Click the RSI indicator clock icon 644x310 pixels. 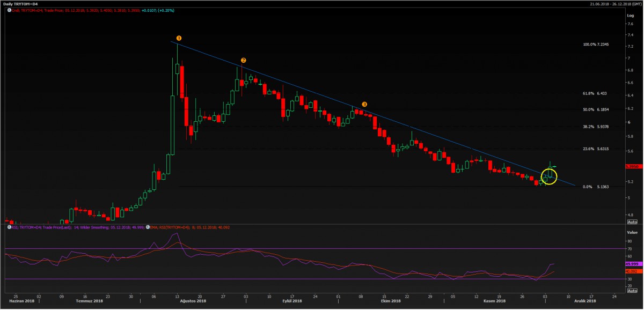pos(9,227)
